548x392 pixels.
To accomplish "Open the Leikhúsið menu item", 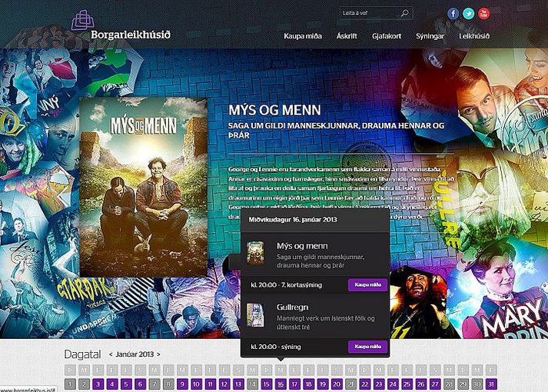I will click(474, 36).
